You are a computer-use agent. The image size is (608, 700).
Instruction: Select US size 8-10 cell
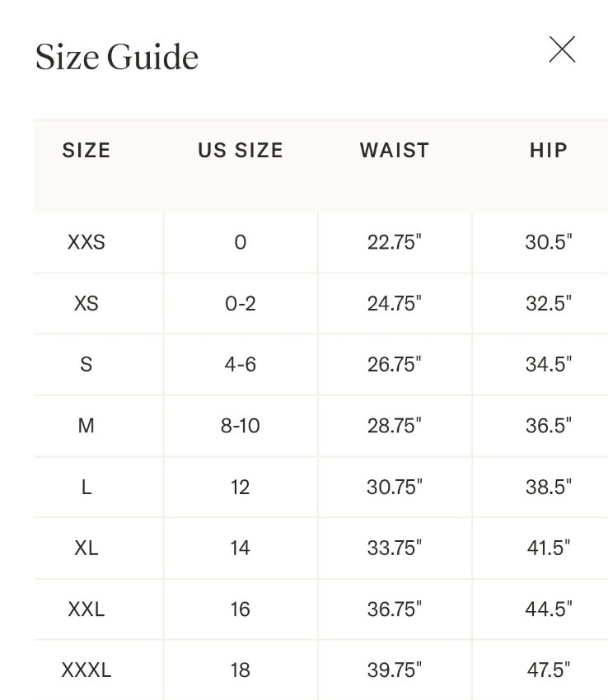(x=241, y=426)
